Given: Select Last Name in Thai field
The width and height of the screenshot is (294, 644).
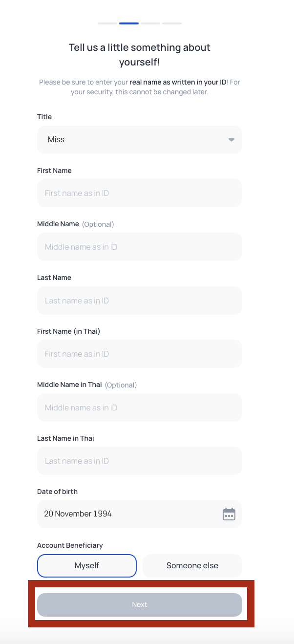Looking at the screenshot, I should [x=140, y=461].
